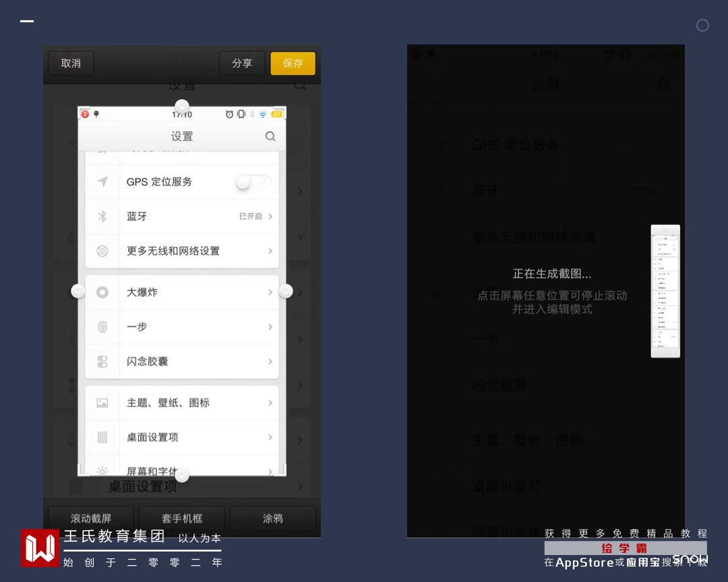Select 套手机框 phone frame option
Screen dimensions: 728x582
pos(182,518)
